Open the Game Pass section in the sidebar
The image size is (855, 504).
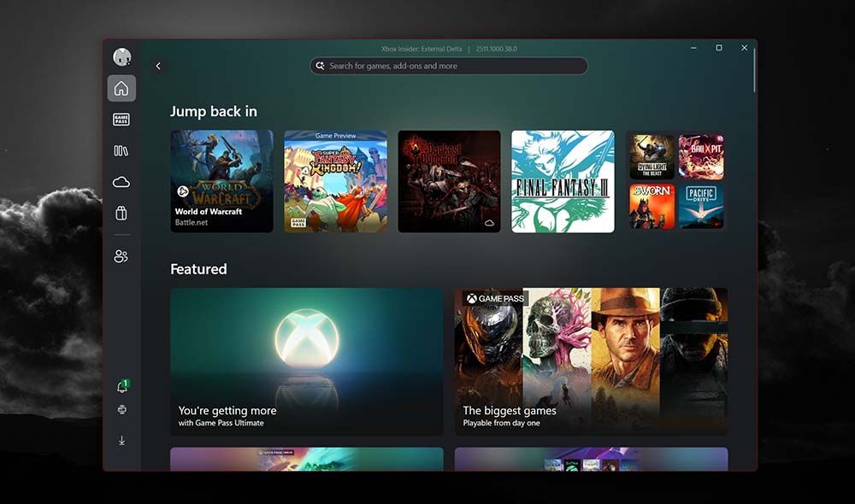[121, 119]
